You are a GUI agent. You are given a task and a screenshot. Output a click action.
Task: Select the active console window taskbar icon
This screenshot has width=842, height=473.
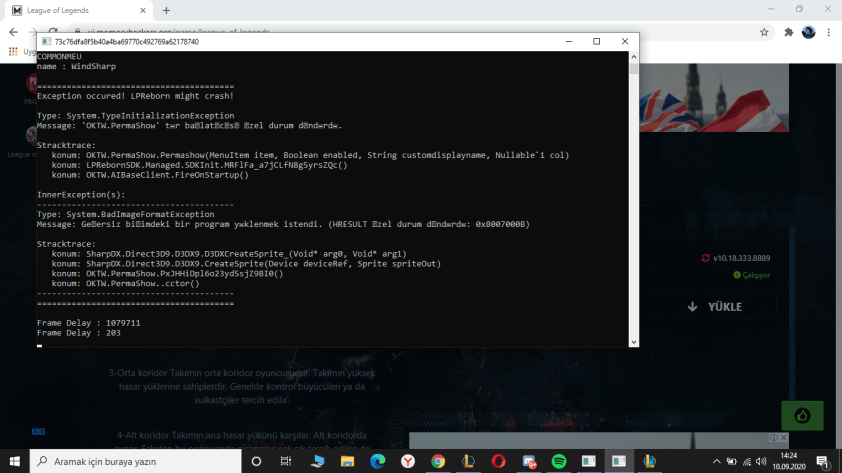(619, 461)
